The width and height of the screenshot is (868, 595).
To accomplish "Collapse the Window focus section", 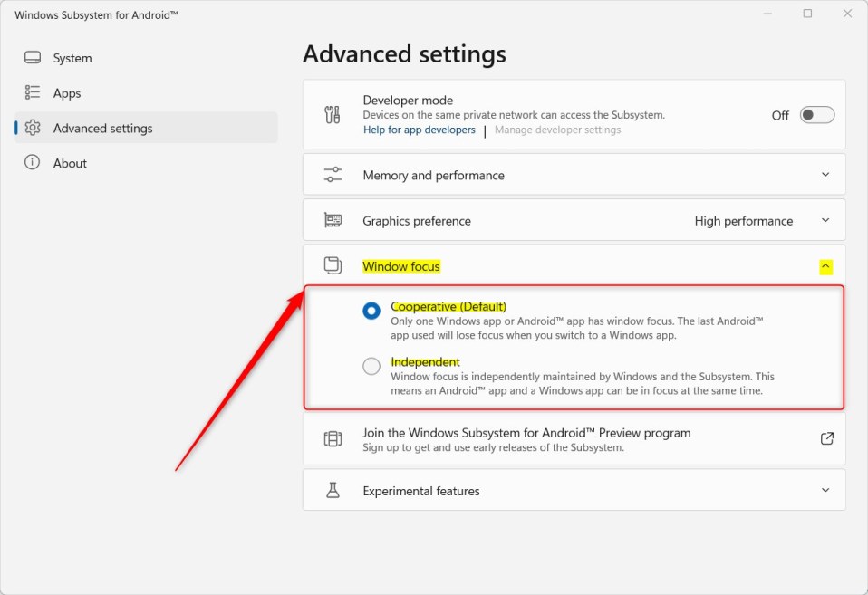I will click(x=825, y=265).
